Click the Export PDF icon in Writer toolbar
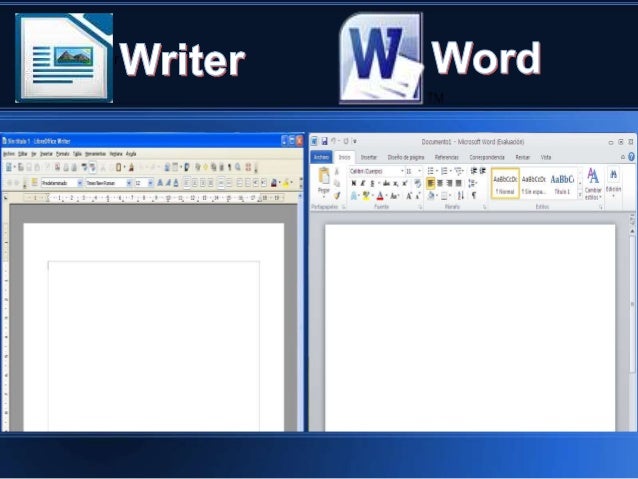The image size is (638, 479). click(57, 167)
